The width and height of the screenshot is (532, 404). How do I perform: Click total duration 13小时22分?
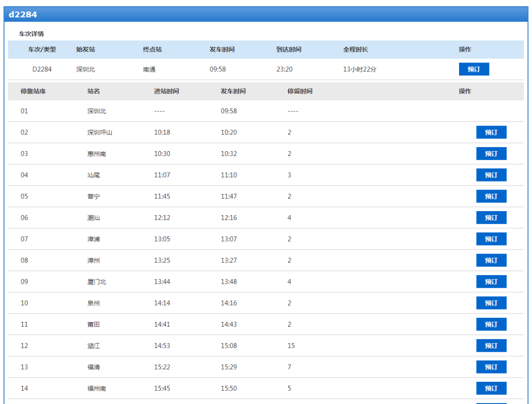[360, 69]
